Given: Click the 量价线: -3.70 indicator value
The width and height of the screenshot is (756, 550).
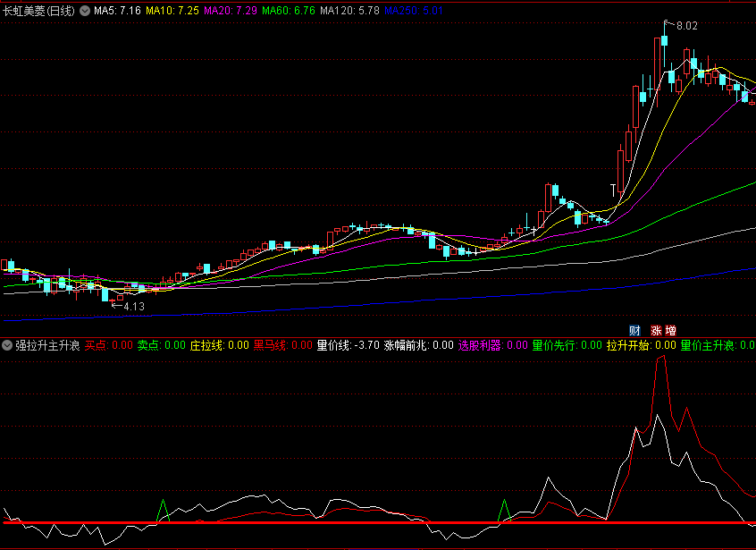Looking at the screenshot, I should pos(349,345).
